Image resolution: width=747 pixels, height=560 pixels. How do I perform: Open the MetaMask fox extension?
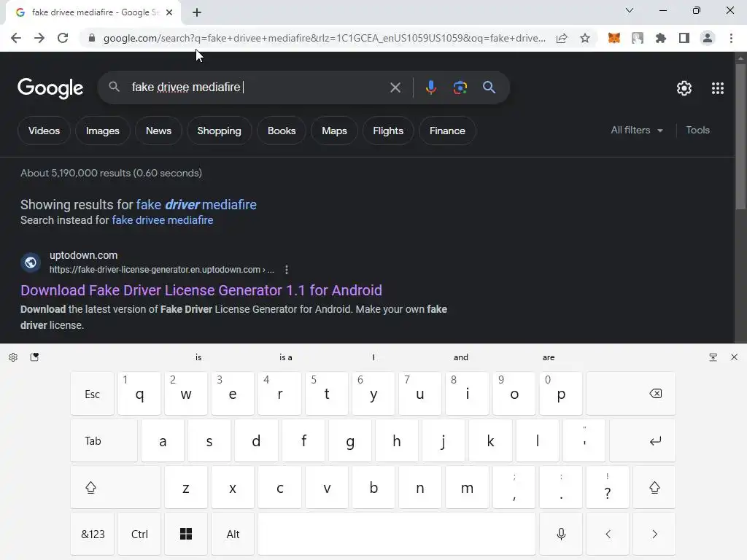coord(614,38)
